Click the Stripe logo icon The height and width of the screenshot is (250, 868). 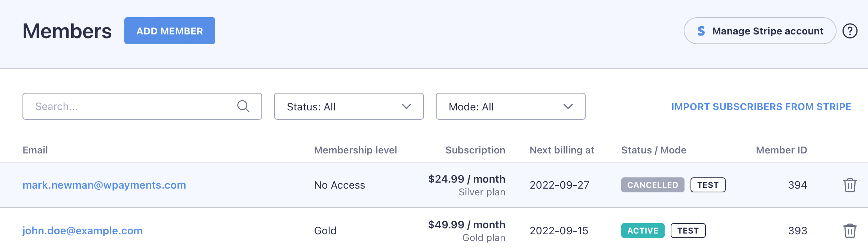701,31
